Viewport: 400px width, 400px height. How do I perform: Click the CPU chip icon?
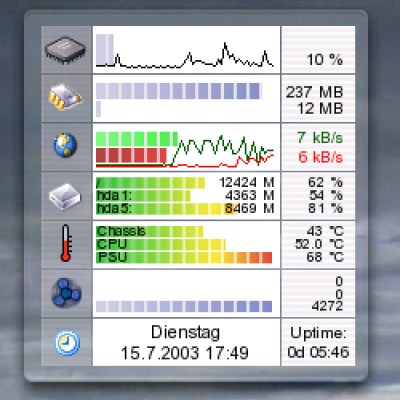[x=65, y=50]
